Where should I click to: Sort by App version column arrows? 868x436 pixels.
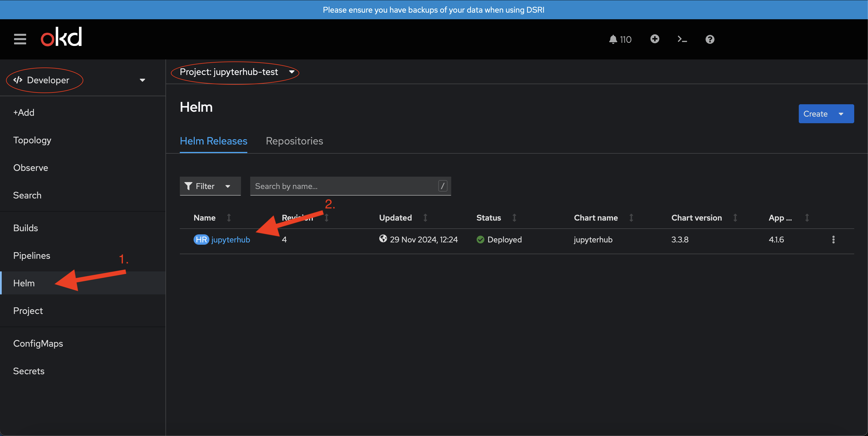(807, 218)
